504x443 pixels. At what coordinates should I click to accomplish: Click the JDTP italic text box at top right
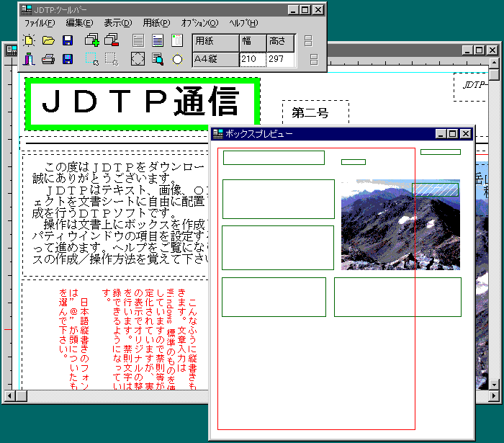(x=471, y=87)
